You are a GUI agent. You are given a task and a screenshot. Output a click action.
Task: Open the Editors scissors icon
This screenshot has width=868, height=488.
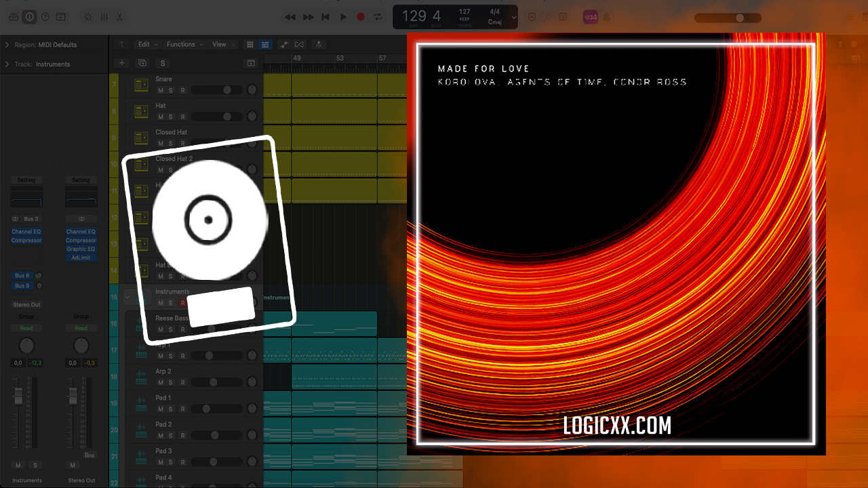click(119, 17)
